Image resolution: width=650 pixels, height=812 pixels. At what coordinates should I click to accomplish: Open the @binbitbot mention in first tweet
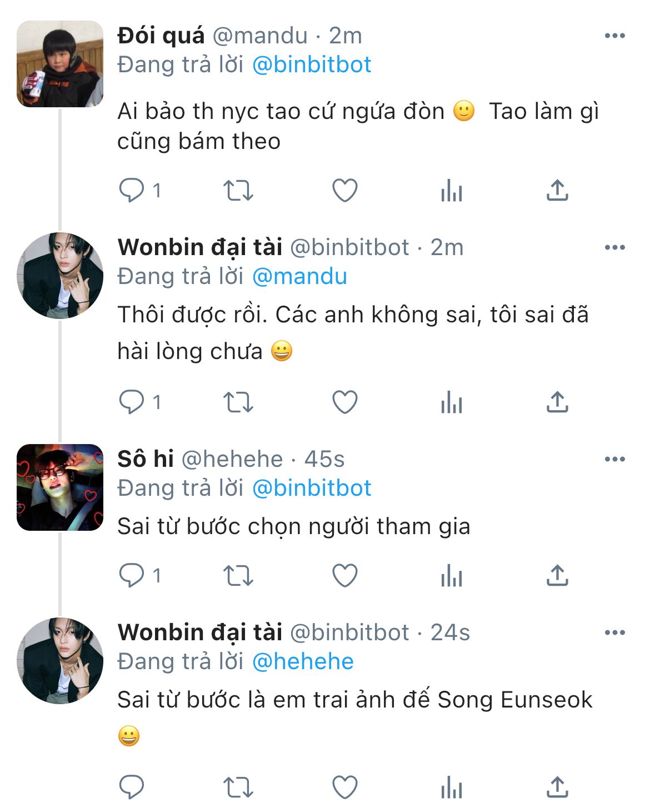(311, 65)
